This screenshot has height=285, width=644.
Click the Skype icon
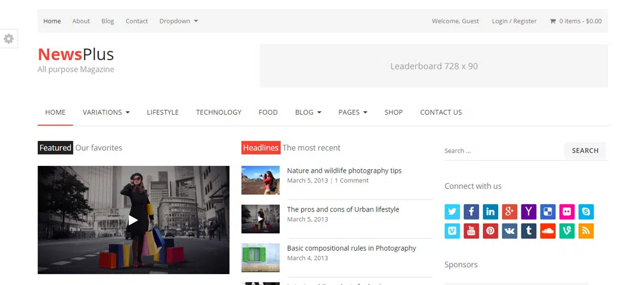coord(586,212)
